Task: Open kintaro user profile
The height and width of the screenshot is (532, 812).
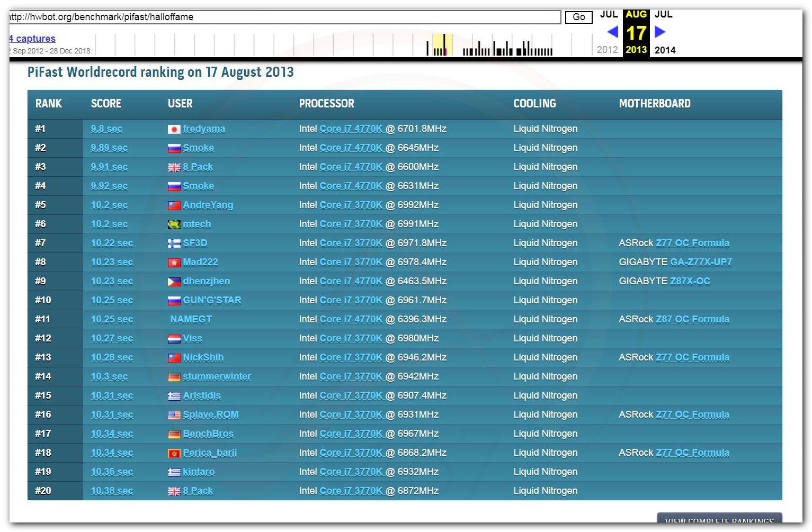Action: click(199, 472)
